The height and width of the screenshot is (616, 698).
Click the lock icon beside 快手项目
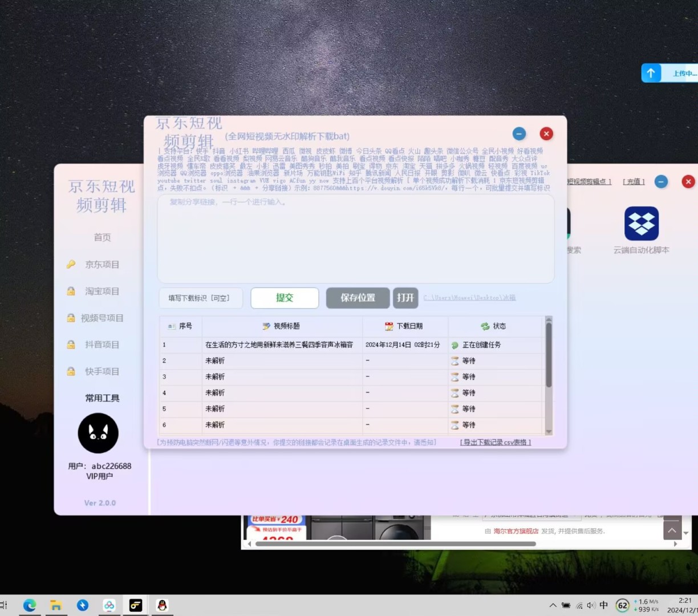(x=71, y=371)
